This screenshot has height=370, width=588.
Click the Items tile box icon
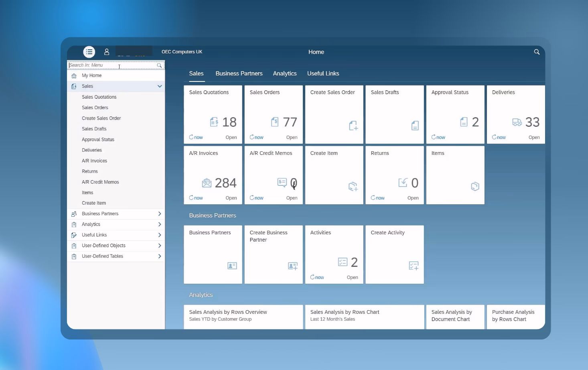click(x=475, y=186)
